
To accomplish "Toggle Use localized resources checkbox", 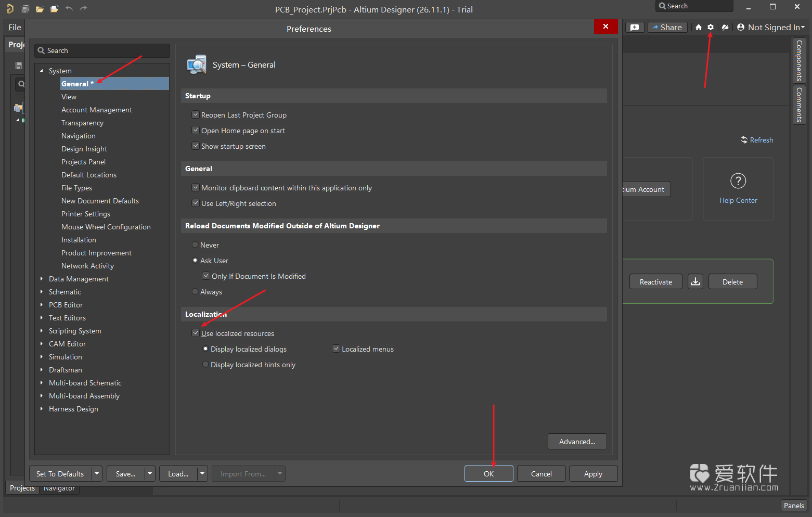I will 196,333.
